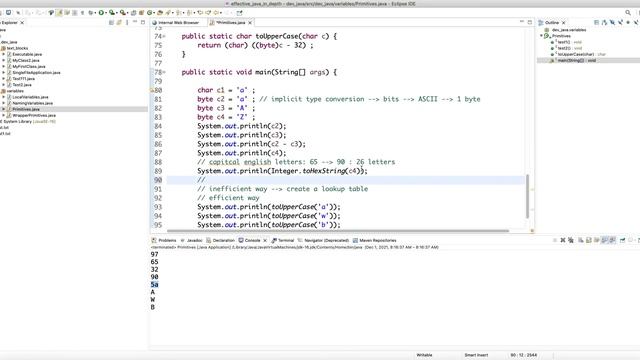Click Remove All Terminated Launches in Console
The width and height of the screenshot is (640, 360).
pyautogui.click(x=571, y=240)
